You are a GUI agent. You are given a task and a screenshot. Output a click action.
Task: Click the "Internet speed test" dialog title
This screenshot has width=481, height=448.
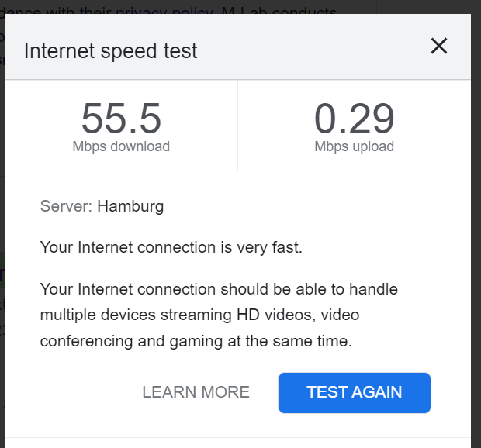[x=111, y=51]
